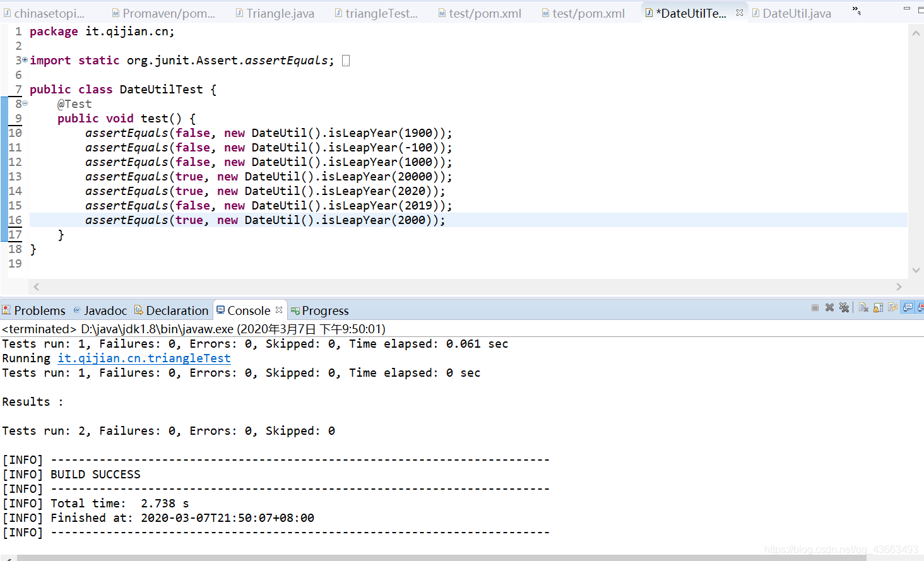Select the DateUtil.java editor tab
This screenshot has width=924, height=561.
tap(791, 13)
